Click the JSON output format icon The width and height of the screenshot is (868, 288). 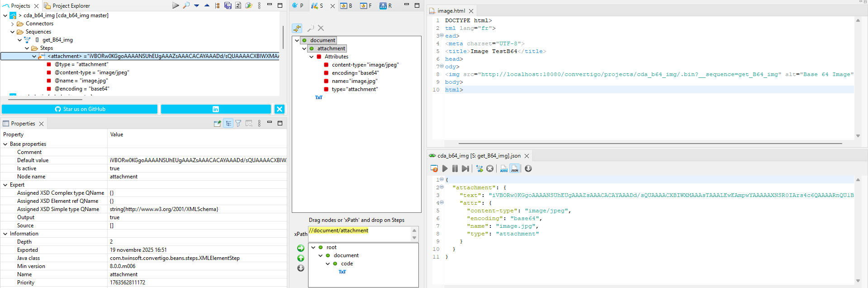click(x=514, y=168)
